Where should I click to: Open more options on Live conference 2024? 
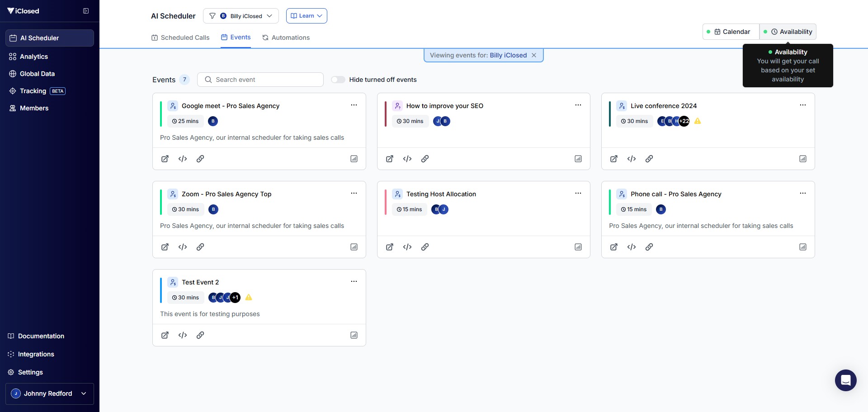pos(803,105)
